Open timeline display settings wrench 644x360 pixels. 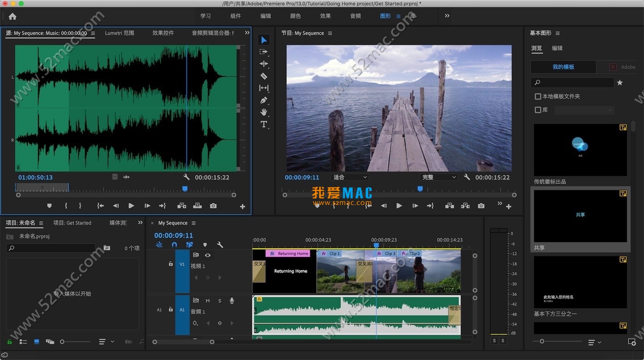[220, 245]
